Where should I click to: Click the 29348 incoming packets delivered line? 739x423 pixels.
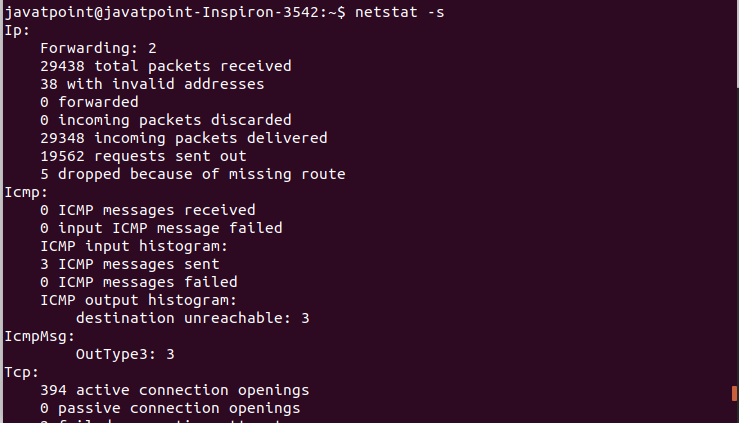point(183,137)
